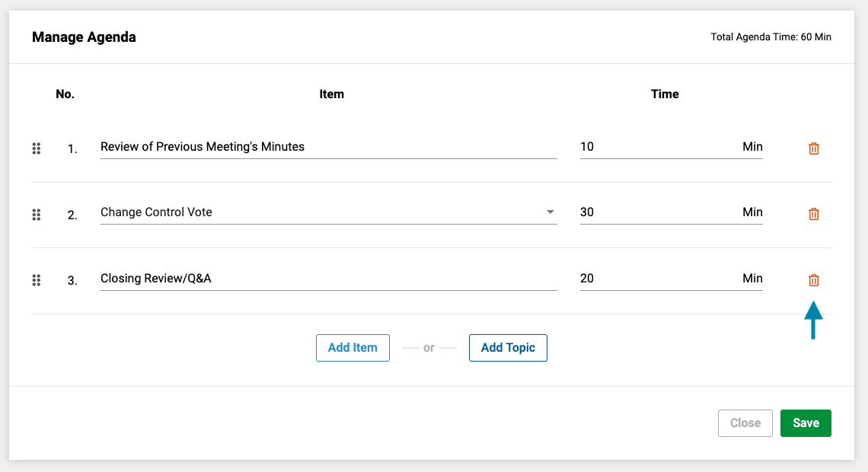Grab the drag handle for item 1
Image resolution: width=868 pixels, height=472 pixels.
37,148
